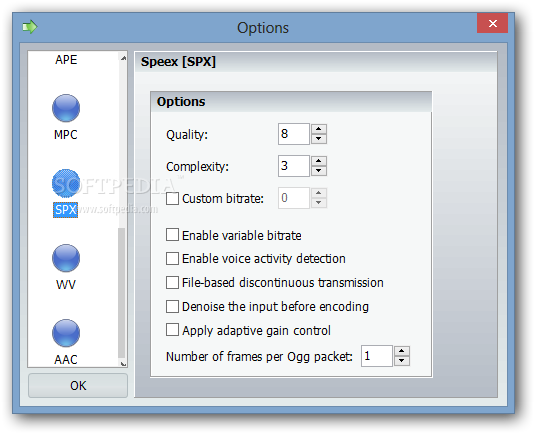Click the OK button
The image size is (535, 434).
pos(78,386)
